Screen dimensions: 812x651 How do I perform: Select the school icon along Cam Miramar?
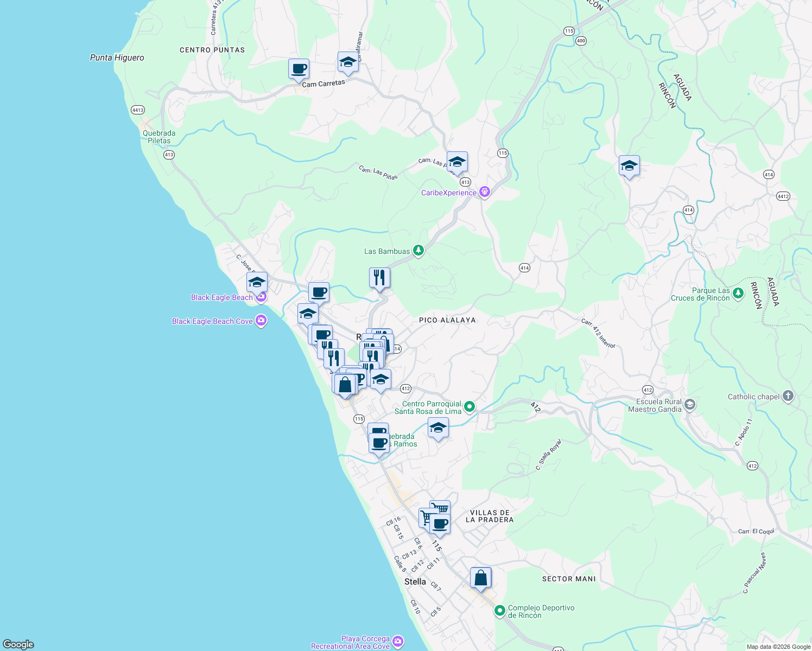[x=347, y=62]
